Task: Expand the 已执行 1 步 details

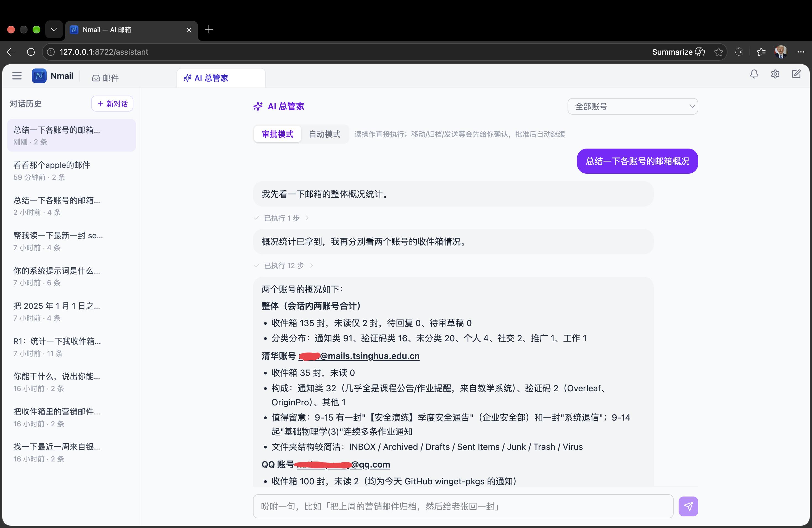Action: coord(281,218)
